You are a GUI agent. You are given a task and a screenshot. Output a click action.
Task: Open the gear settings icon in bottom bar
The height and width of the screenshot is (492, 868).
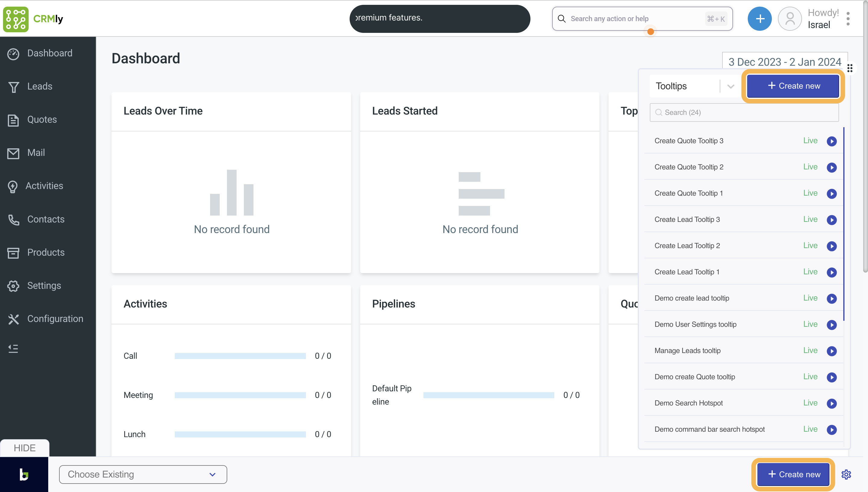pyautogui.click(x=846, y=475)
